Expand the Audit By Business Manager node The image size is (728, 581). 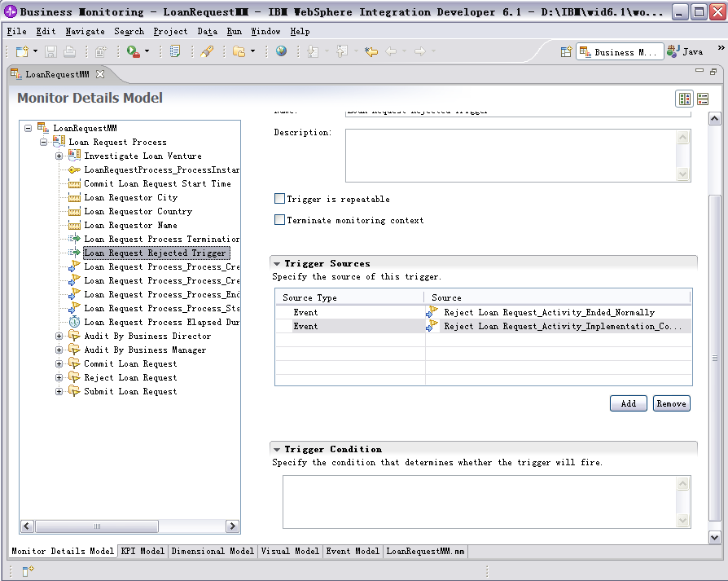pyautogui.click(x=59, y=350)
